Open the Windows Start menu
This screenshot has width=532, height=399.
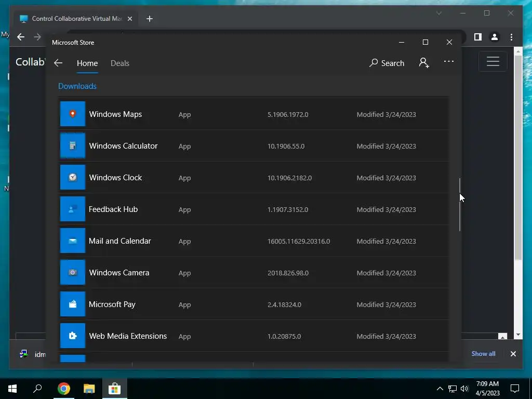12,389
